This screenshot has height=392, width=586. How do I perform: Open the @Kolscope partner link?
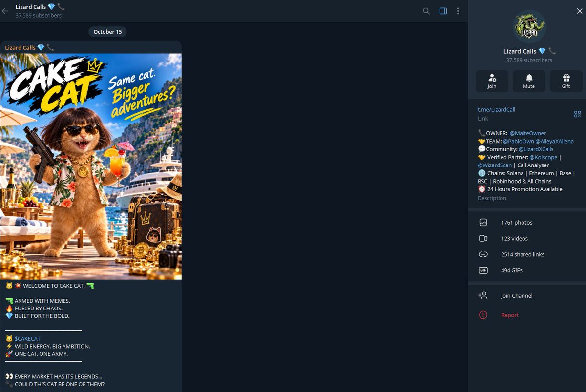(544, 157)
